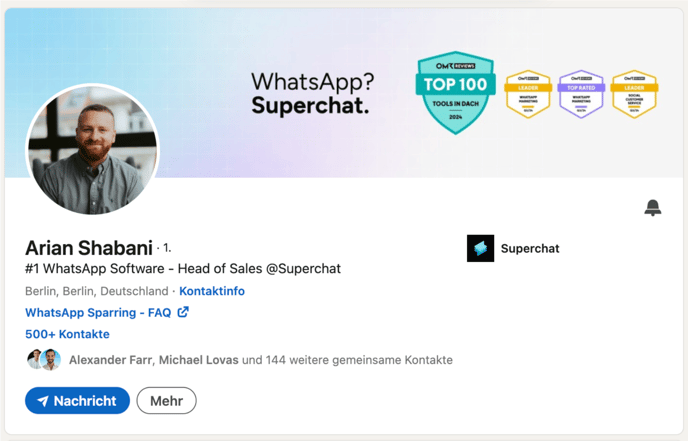Send a message via Nachricht button
The width and height of the screenshot is (688, 441).
[x=77, y=401]
